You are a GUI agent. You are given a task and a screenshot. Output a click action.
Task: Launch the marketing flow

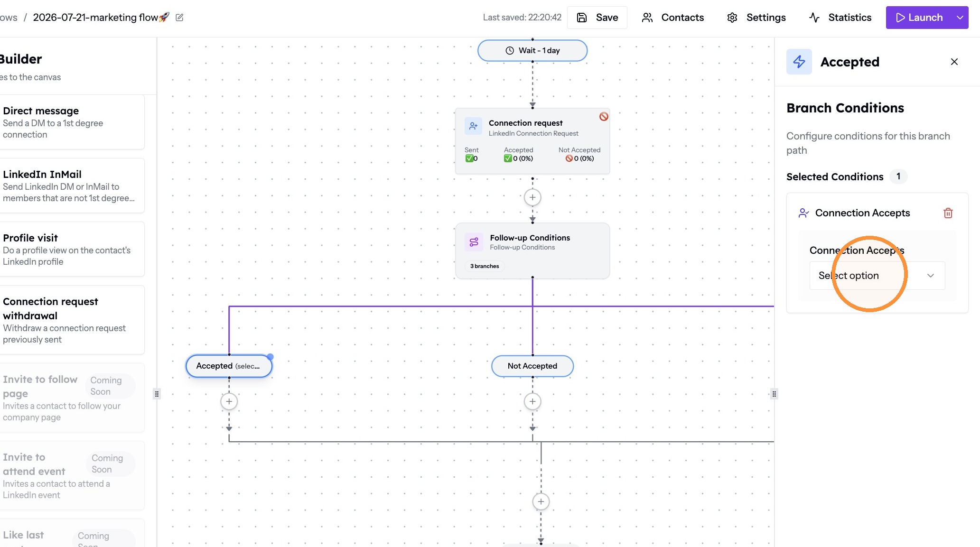pos(919,18)
